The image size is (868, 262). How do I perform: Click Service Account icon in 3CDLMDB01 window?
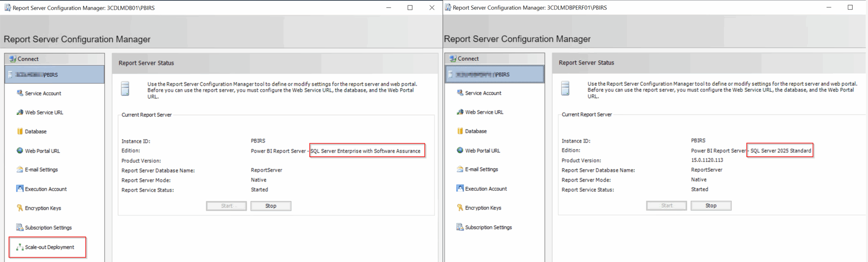(x=20, y=93)
